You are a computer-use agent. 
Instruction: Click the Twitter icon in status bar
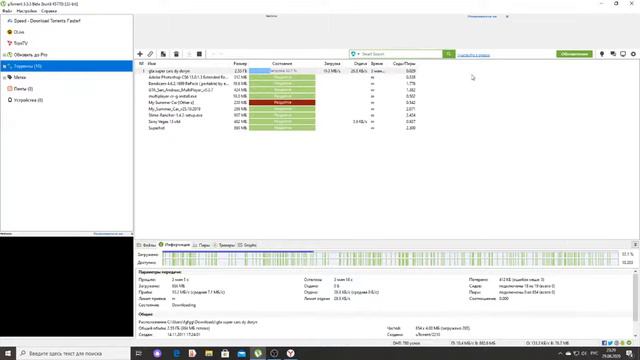point(611,343)
